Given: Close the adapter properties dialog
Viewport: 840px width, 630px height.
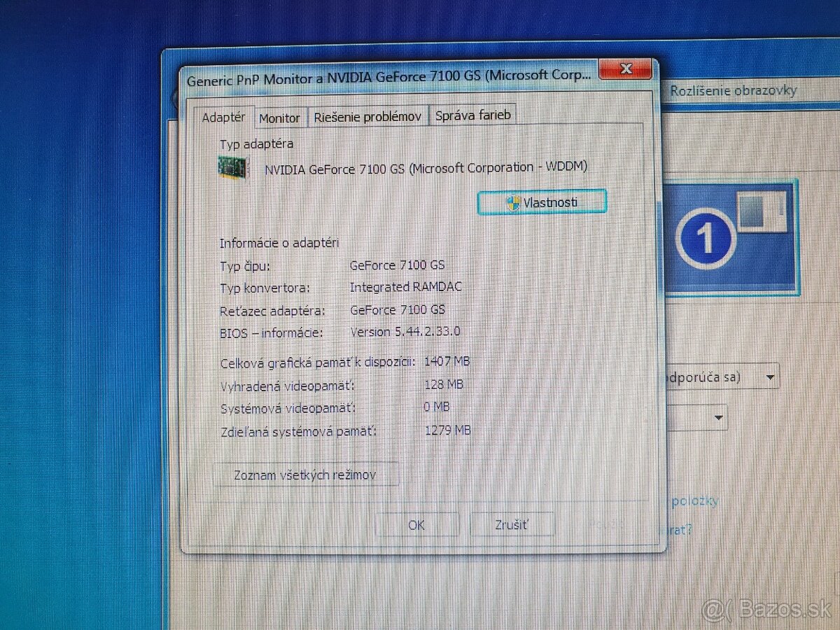Looking at the screenshot, I should 625,69.
